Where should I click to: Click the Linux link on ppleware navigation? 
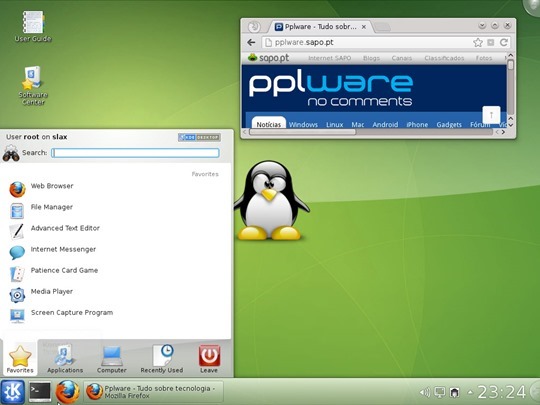tap(334, 125)
